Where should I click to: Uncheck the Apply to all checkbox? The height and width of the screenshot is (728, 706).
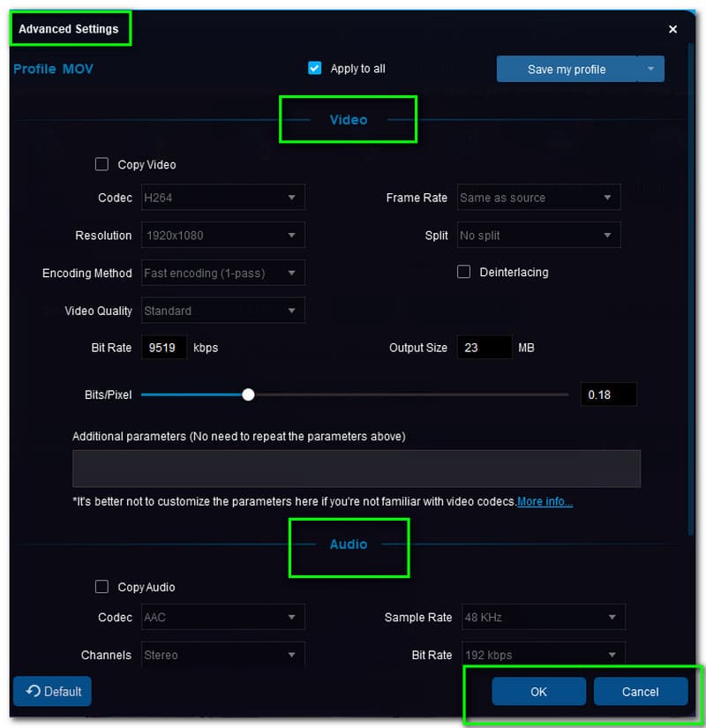click(315, 68)
